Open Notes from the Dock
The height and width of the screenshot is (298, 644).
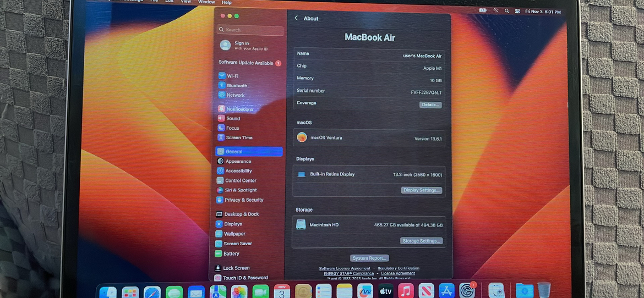click(x=344, y=291)
